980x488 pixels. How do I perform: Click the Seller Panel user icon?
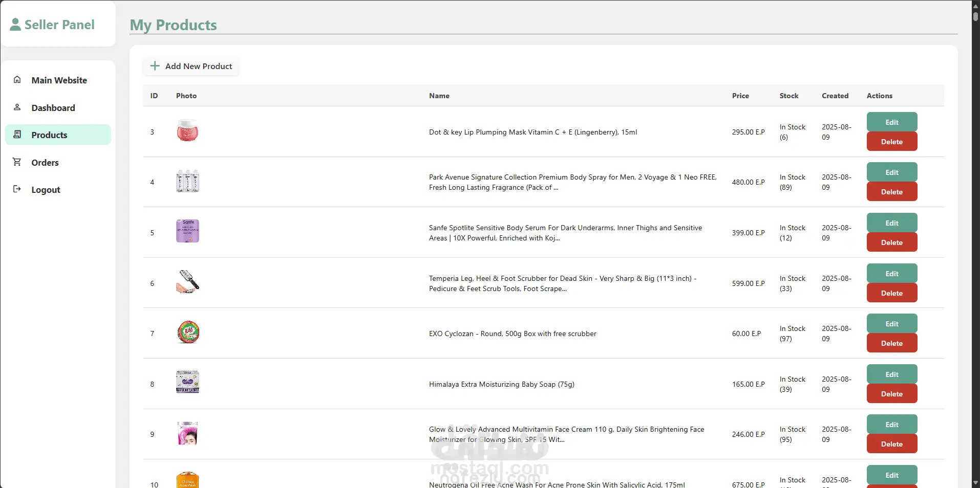[x=15, y=25]
